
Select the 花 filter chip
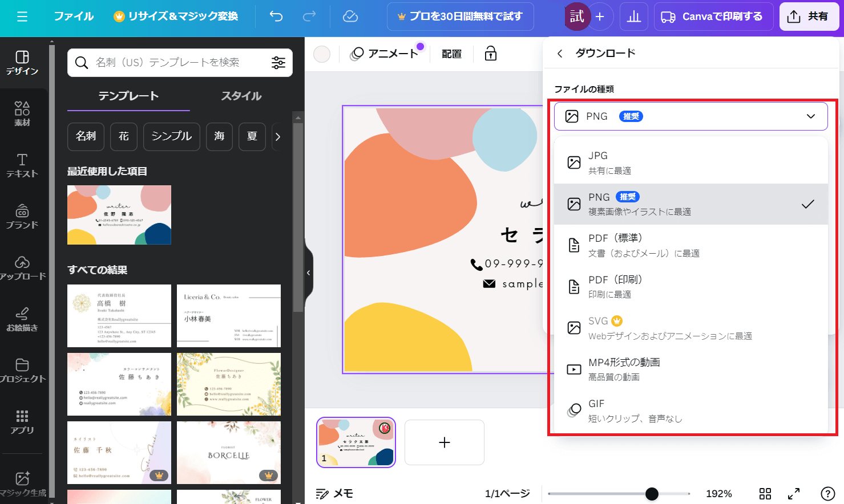(124, 136)
